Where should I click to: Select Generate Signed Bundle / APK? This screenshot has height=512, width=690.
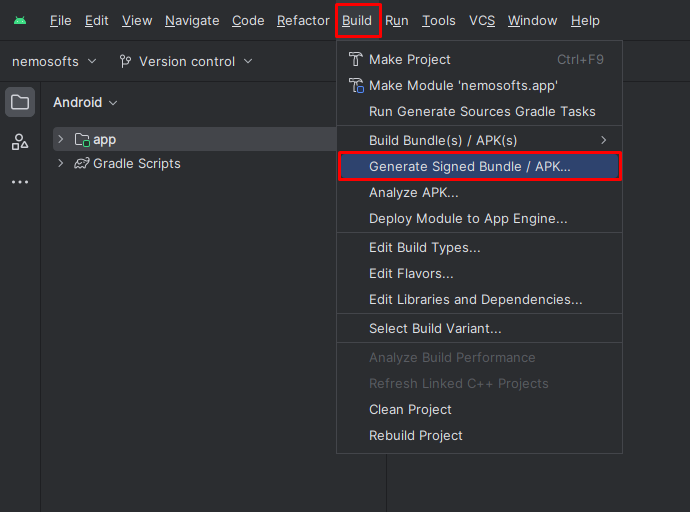(479, 166)
